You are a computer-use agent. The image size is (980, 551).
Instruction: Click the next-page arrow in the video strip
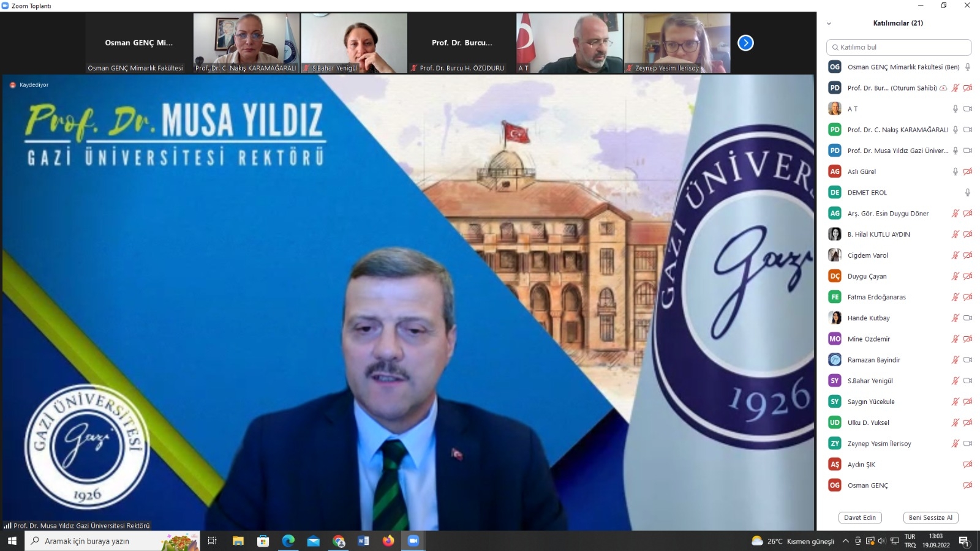(745, 43)
